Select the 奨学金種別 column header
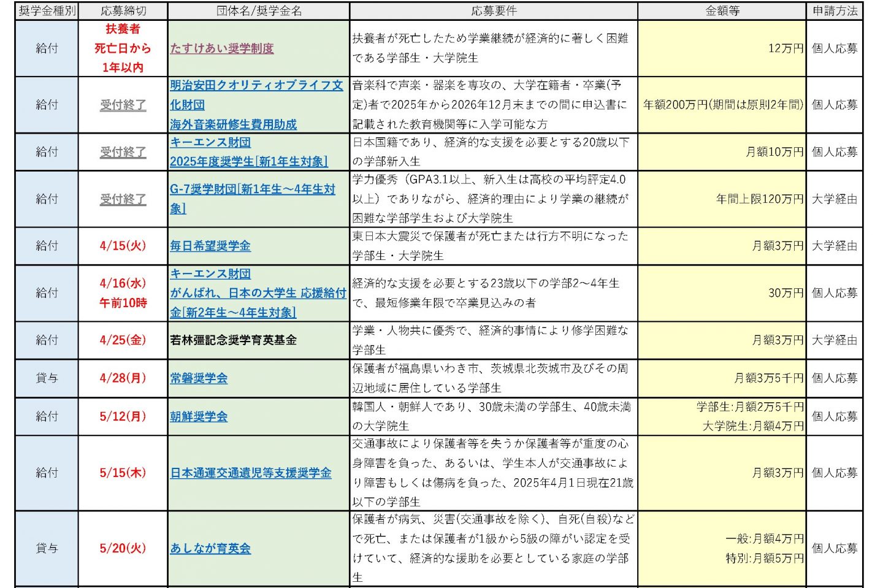883x588 pixels. (x=47, y=11)
